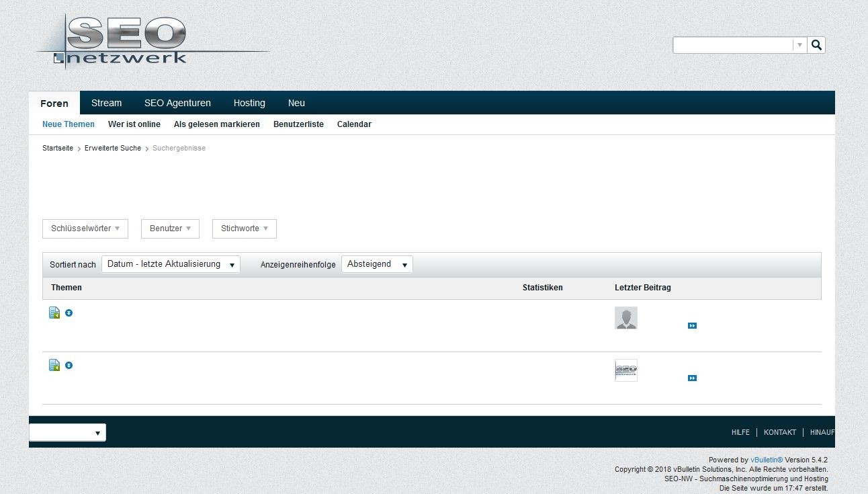The image size is (868, 494).
Task: Click the second topic's document icon
Action: (x=54, y=365)
